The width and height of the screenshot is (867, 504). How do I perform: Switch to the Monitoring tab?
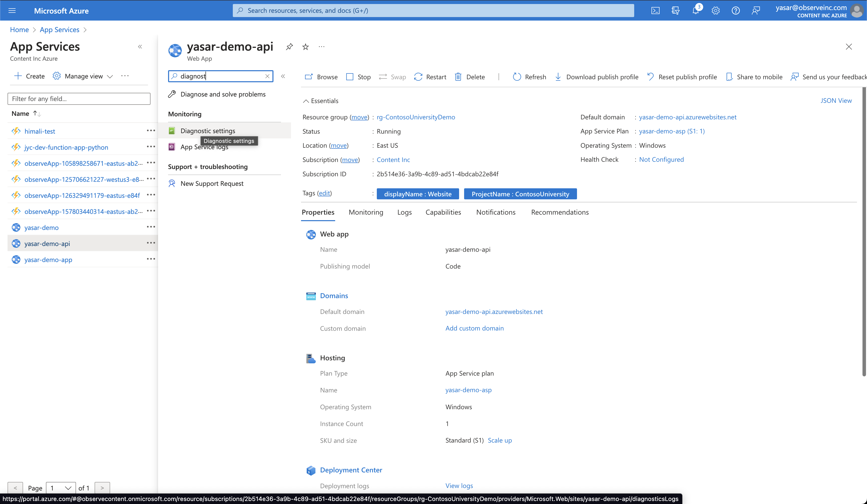coord(366,212)
